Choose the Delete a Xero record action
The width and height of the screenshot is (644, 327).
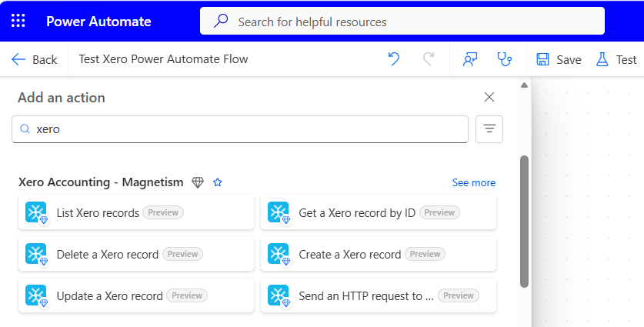coord(136,254)
